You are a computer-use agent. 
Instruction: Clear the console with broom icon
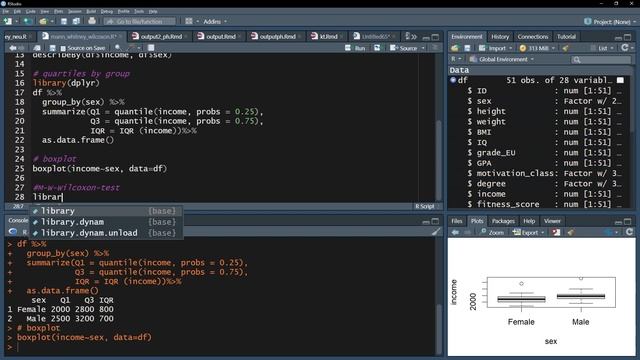[436, 232]
